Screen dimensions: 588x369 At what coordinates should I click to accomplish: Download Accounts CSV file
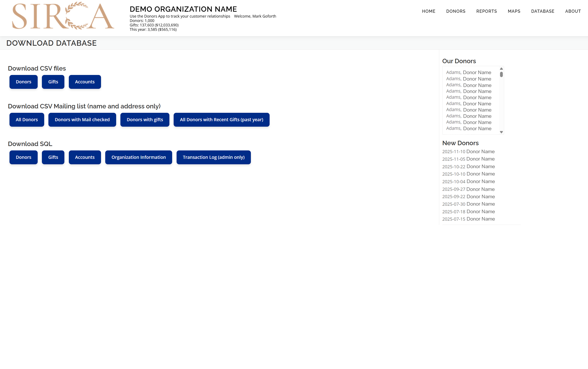coord(84,82)
